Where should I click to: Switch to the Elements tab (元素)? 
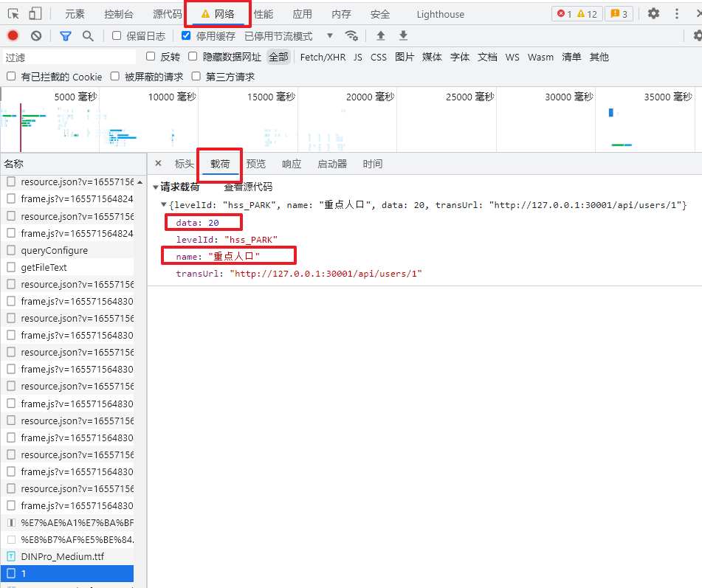tap(75, 14)
